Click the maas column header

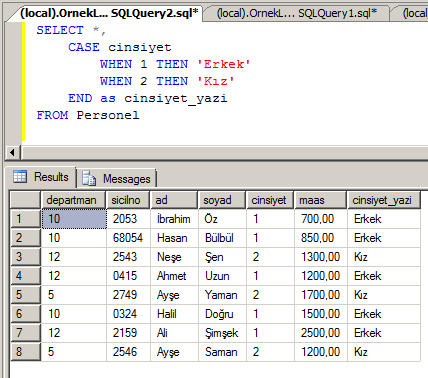coord(321,200)
